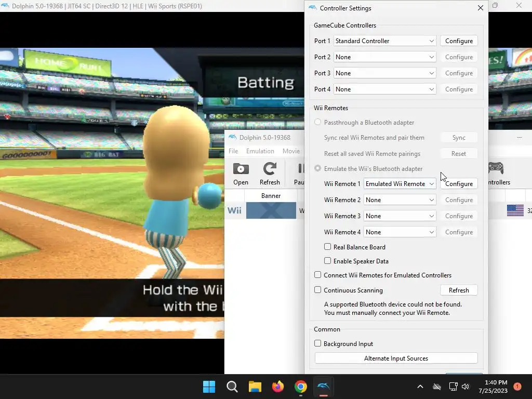
Task: Expand the Wii Remote 4 dropdown
Action: coord(400,232)
